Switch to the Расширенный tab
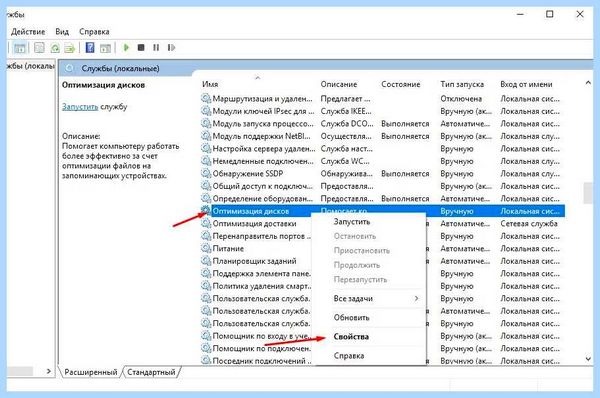The width and height of the screenshot is (600, 398). pos(91,372)
